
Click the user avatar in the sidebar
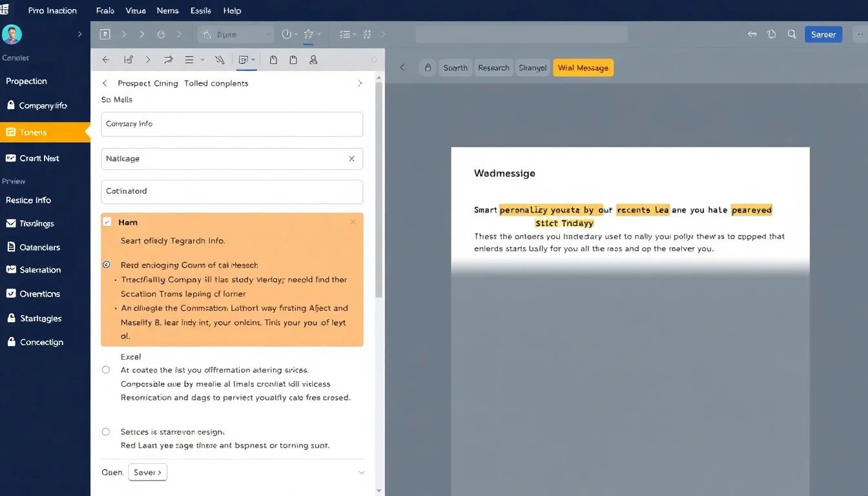point(12,34)
